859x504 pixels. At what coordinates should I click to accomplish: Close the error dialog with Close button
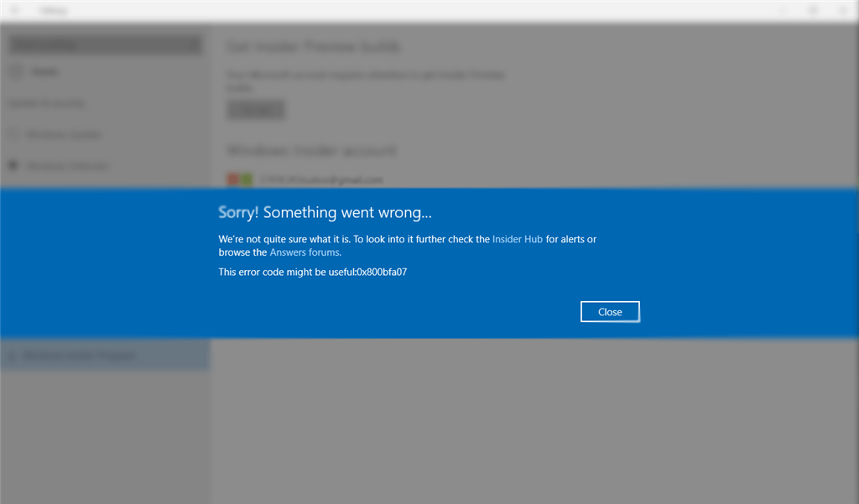(x=610, y=312)
